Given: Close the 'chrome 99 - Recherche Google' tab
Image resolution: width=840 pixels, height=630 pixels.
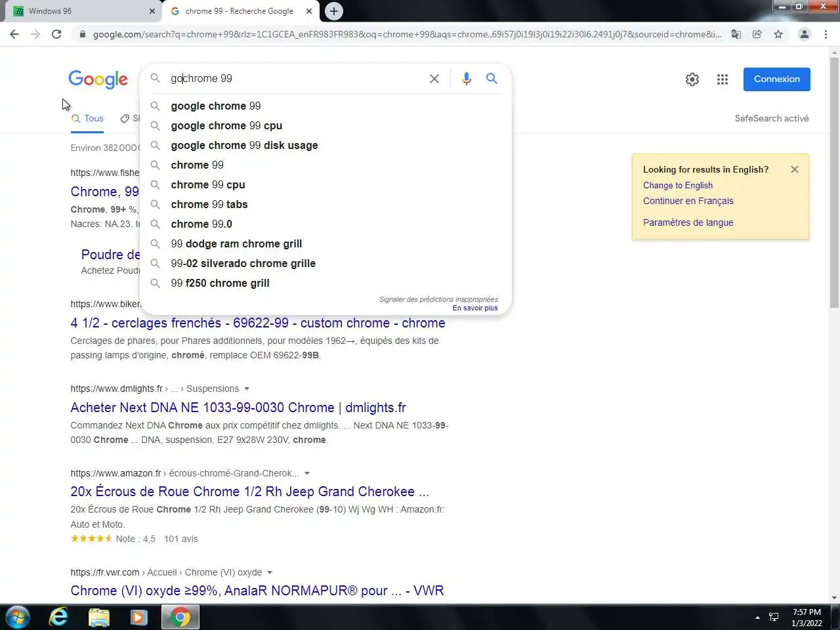Looking at the screenshot, I should (x=309, y=11).
